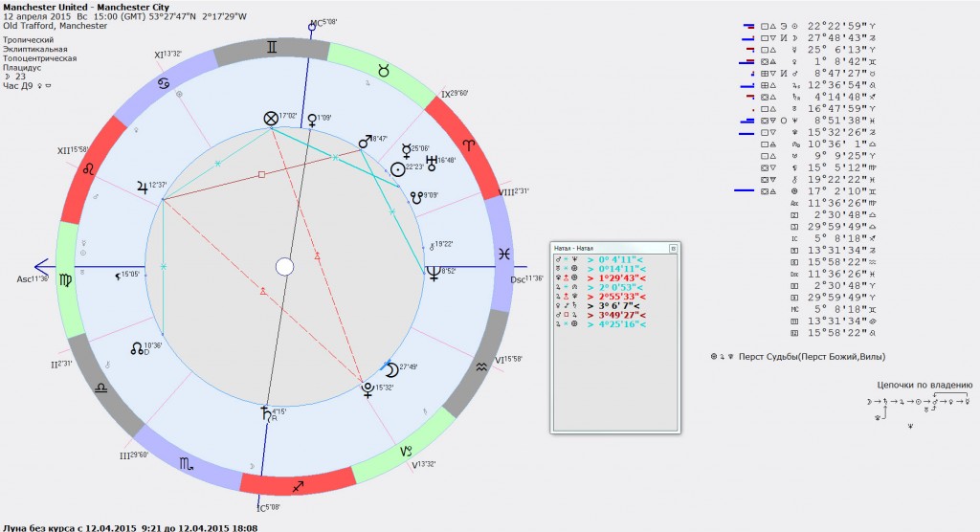The width and height of the screenshot is (980, 532).
Task: Click the Плацидус house system label
Action: [x=22, y=68]
